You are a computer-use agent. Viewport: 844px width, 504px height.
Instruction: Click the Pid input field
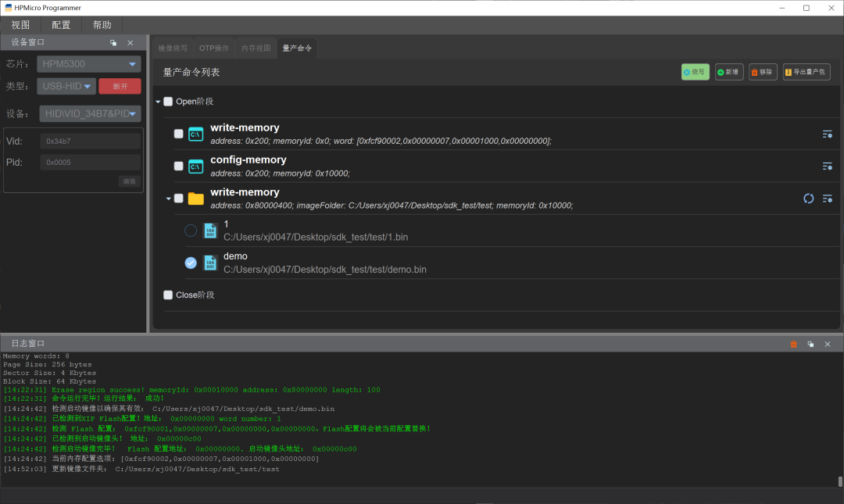point(90,162)
